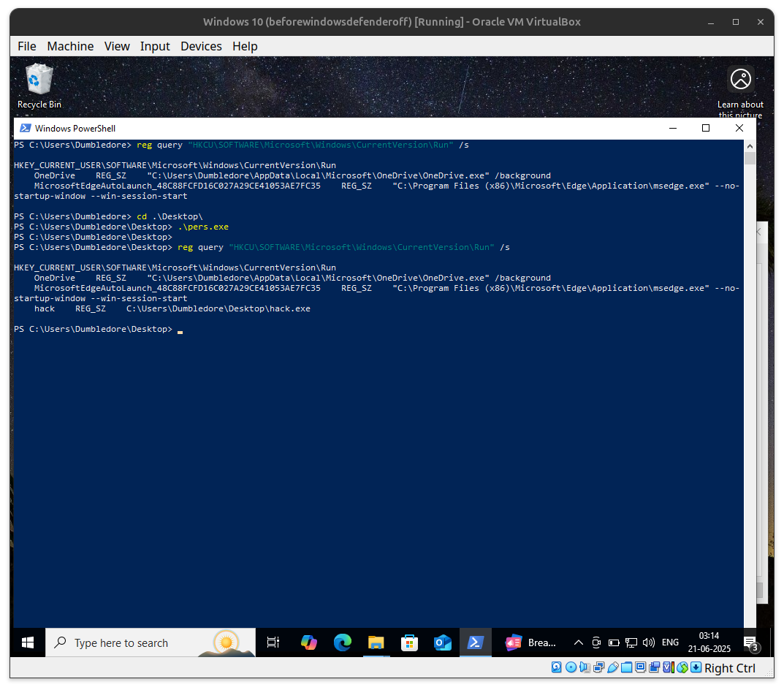Open Task View from the taskbar
This screenshot has height=690, width=784.
(273, 642)
